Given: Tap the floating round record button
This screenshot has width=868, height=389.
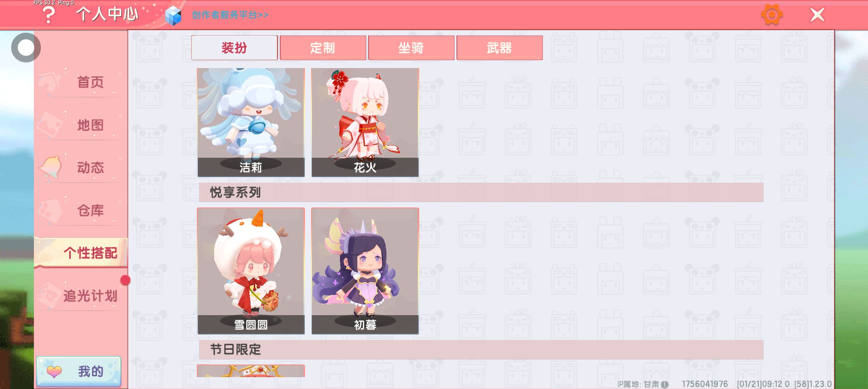Looking at the screenshot, I should 26,48.
